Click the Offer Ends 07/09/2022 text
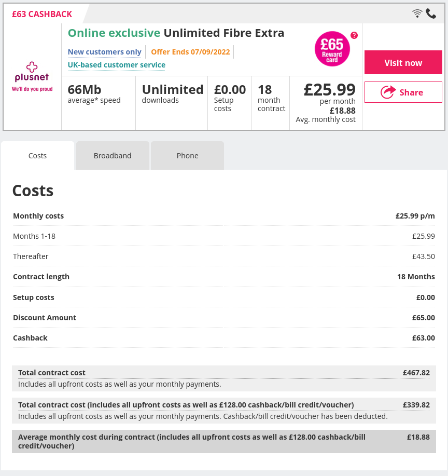 189,52
